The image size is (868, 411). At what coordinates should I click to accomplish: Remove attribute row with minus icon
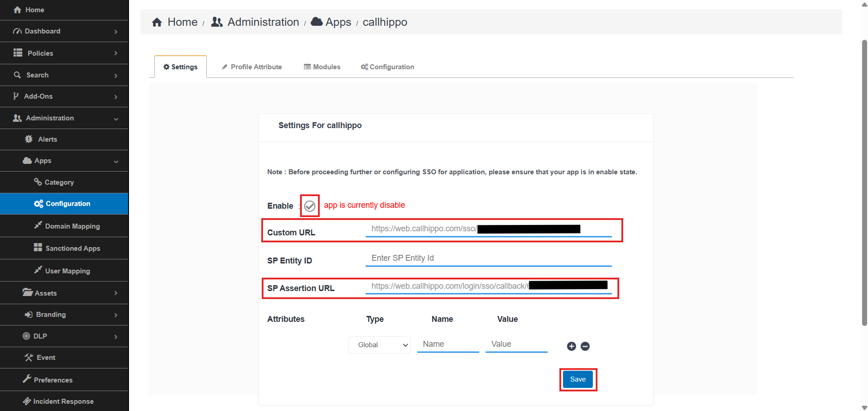pyautogui.click(x=585, y=346)
